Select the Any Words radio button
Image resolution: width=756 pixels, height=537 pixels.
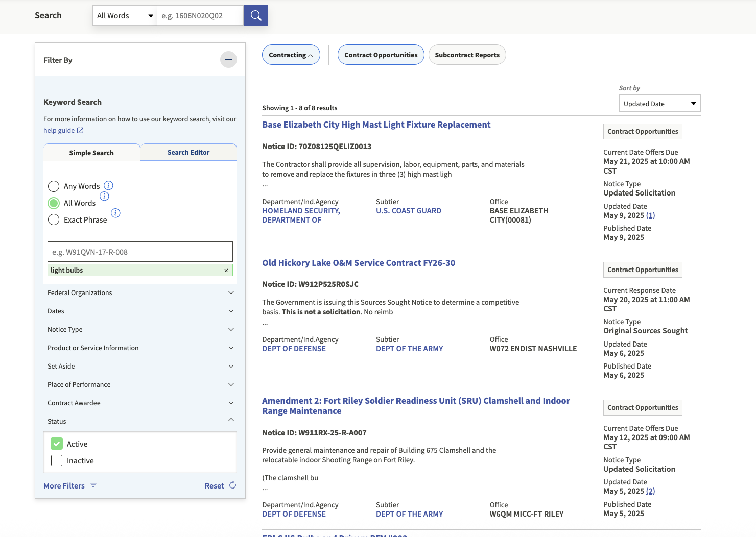coord(54,186)
